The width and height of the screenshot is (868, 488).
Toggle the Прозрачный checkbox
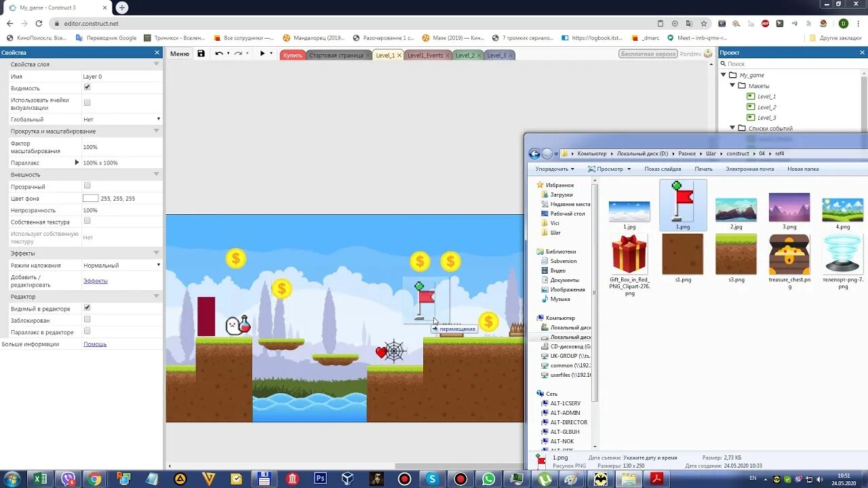pos(87,186)
